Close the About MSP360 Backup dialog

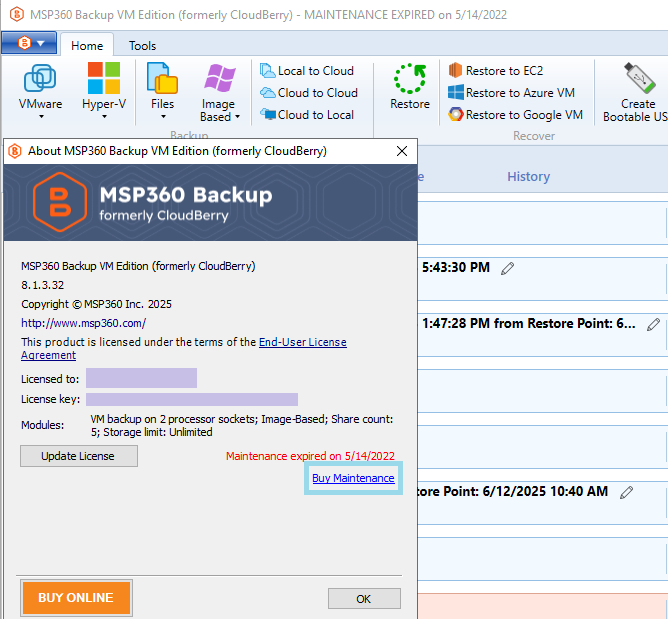pyautogui.click(x=402, y=151)
